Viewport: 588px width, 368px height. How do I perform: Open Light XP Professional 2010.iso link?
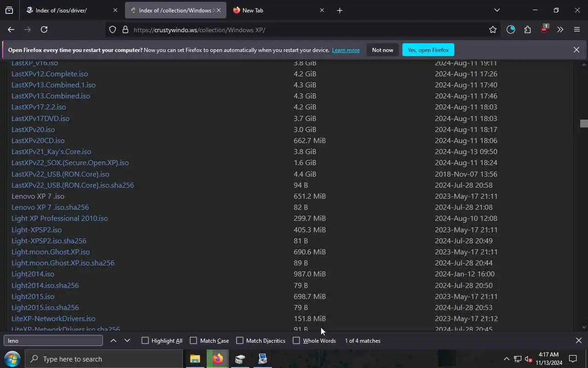(x=60, y=218)
